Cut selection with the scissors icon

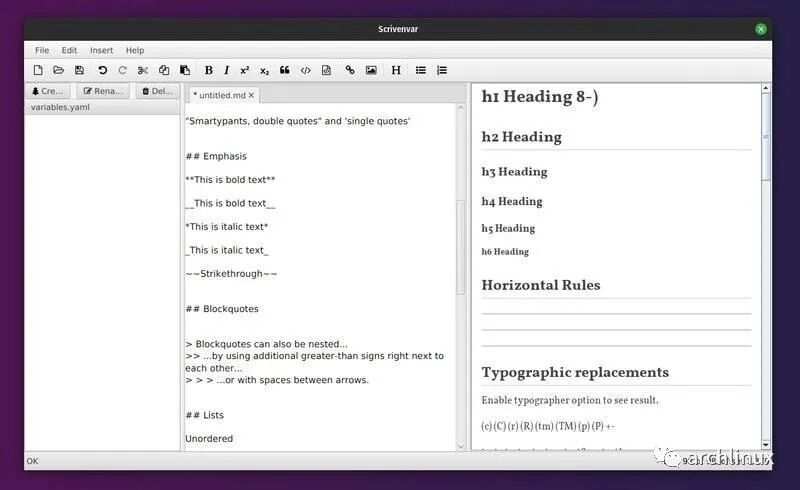click(143, 70)
